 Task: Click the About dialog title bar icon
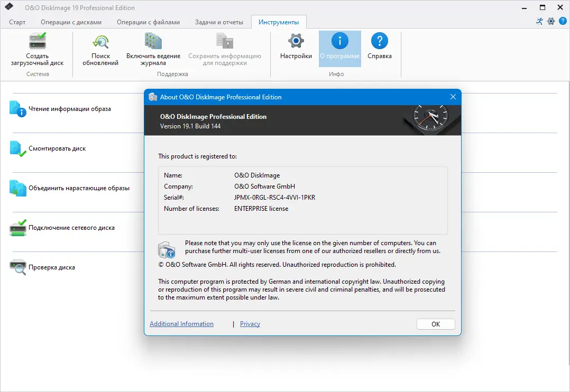coord(153,97)
